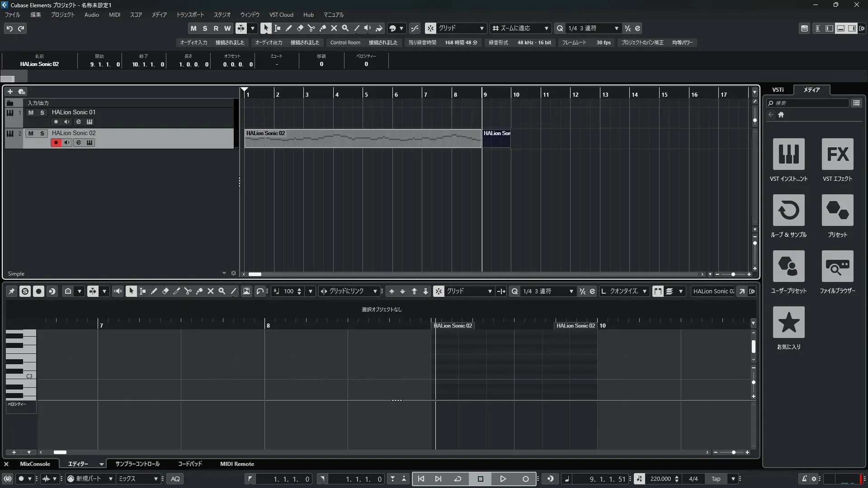Select the Eraser tool in top toolbar
This screenshot has height=488, width=868.
300,28
